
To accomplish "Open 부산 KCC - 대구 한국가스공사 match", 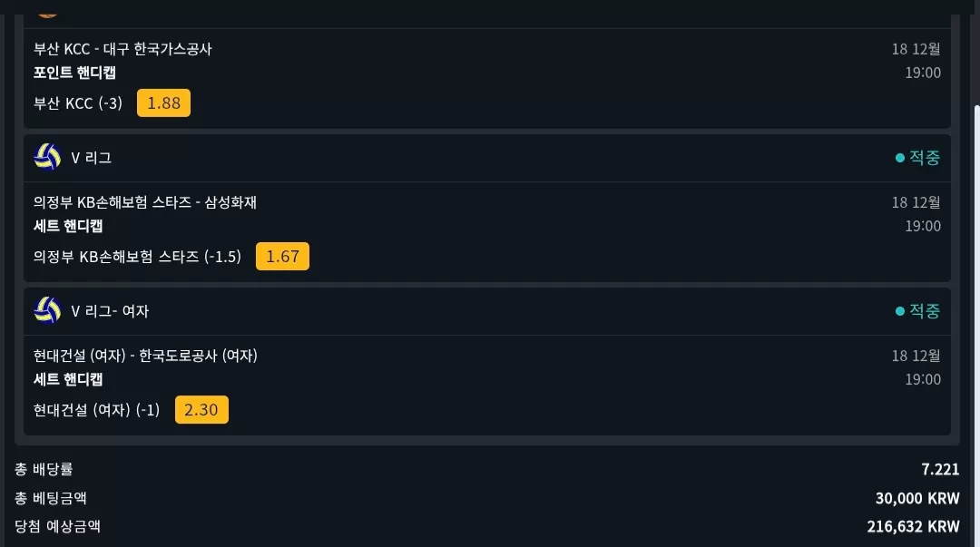I will pyautogui.click(x=122, y=49).
